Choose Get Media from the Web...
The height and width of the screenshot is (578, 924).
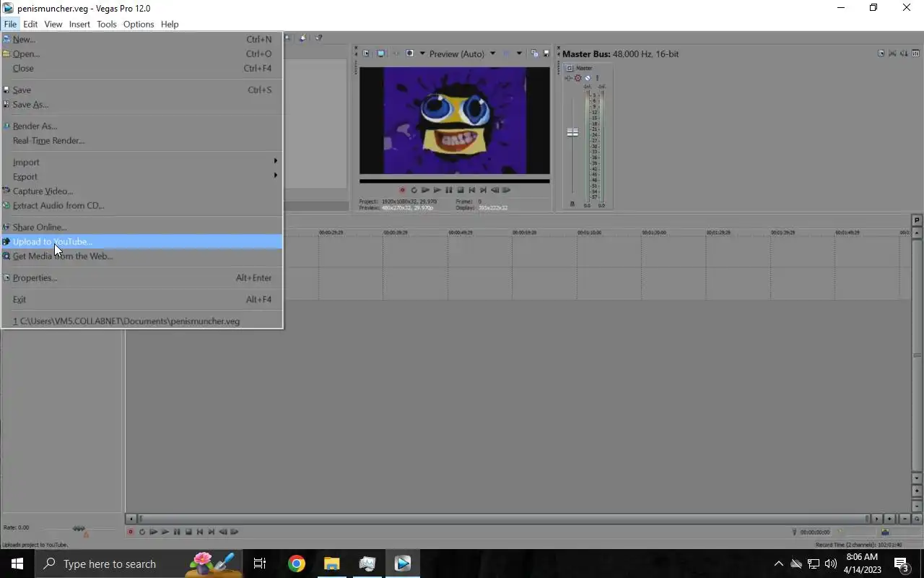pyautogui.click(x=141, y=256)
